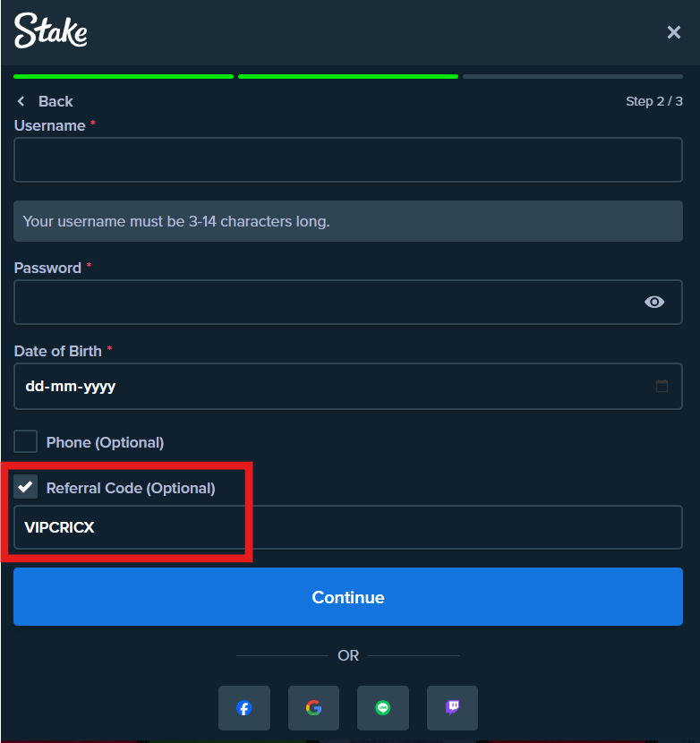The image size is (700, 743).
Task: Open the calendar icon in Date of Birth
Action: (662, 386)
